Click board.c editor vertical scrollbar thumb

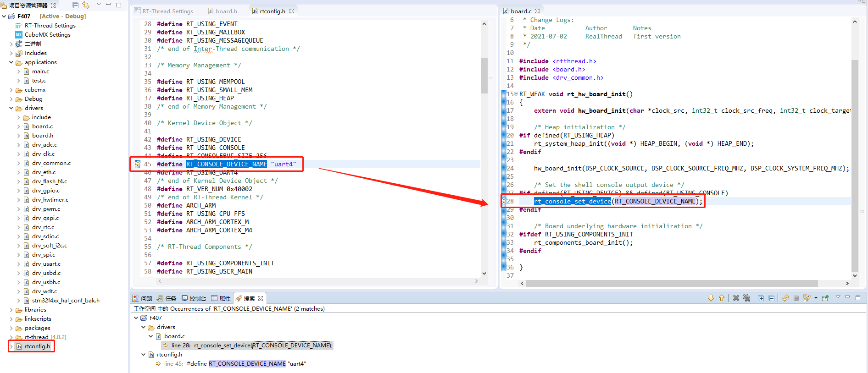point(855,165)
